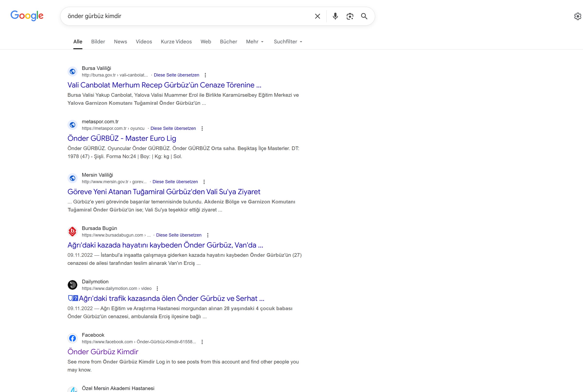Switch to Kurze Videos tab
Screen dimensions: 583x392
[x=176, y=42]
